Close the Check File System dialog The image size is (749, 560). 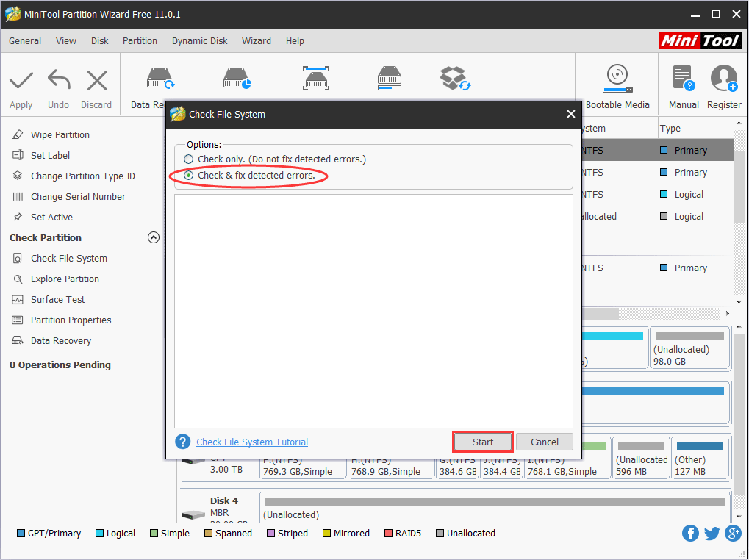point(571,114)
